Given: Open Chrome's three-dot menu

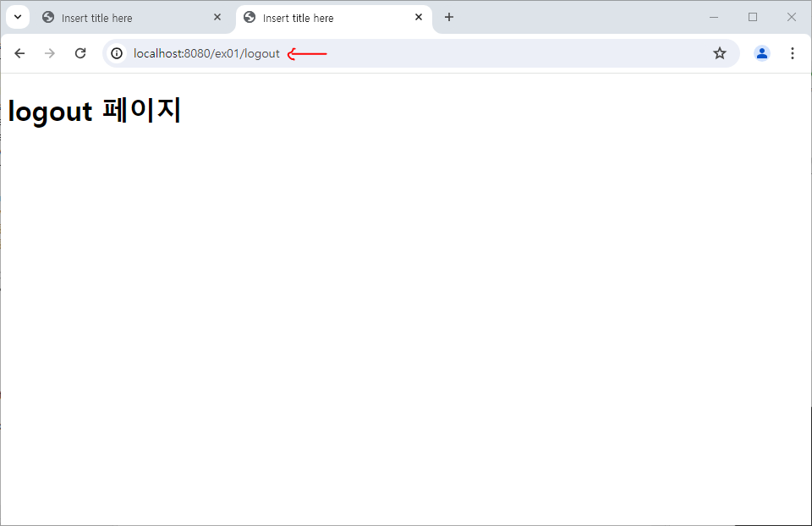Looking at the screenshot, I should point(792,53).
